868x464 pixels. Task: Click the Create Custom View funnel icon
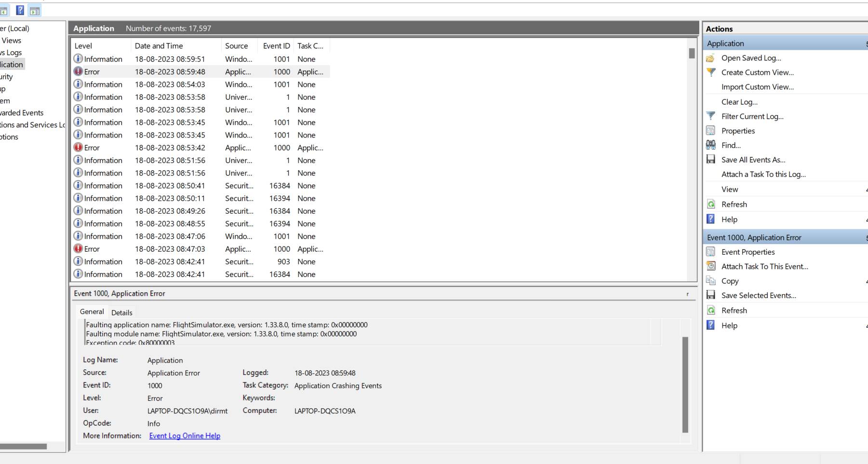710,72
